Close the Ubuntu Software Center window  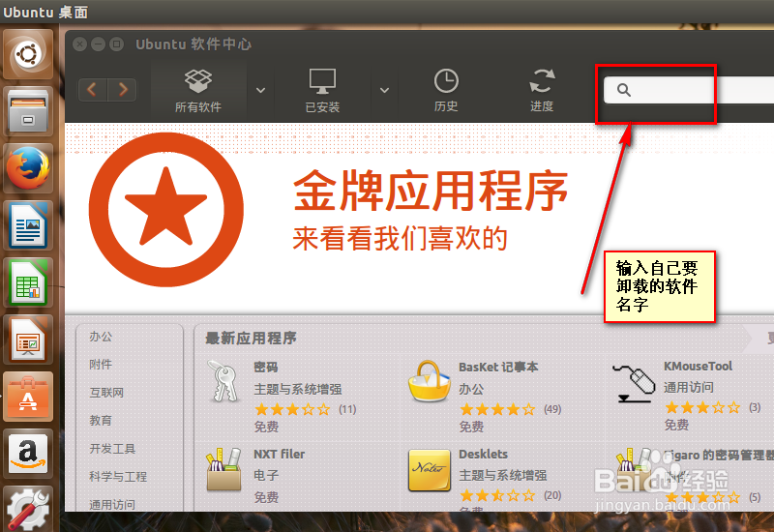80,44
